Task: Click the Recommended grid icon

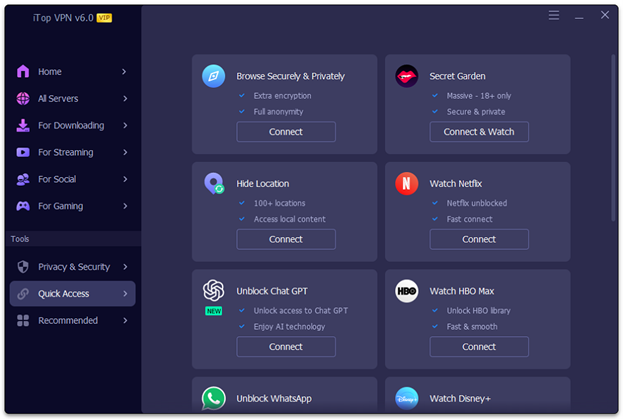Action: [23, 321]
